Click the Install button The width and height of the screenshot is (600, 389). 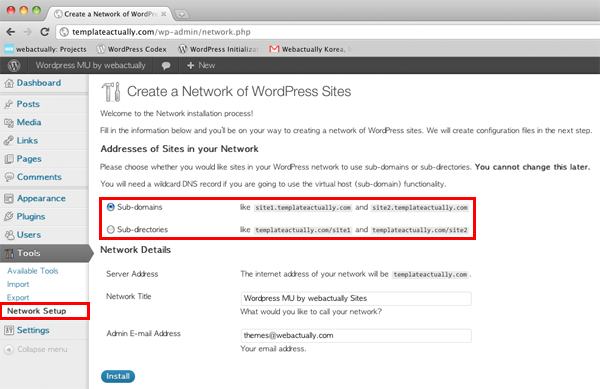[x=118, y=376]
